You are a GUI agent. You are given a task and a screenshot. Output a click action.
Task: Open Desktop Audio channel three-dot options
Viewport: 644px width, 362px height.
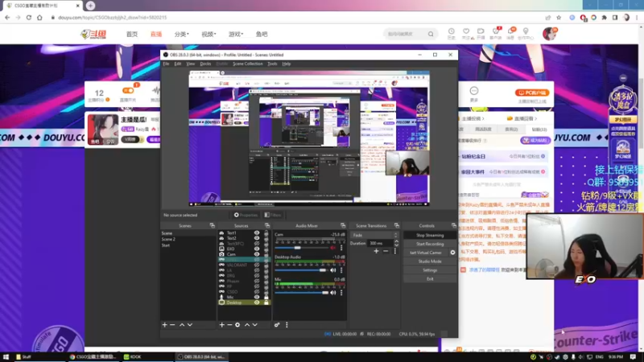click(x=341, y=270)
